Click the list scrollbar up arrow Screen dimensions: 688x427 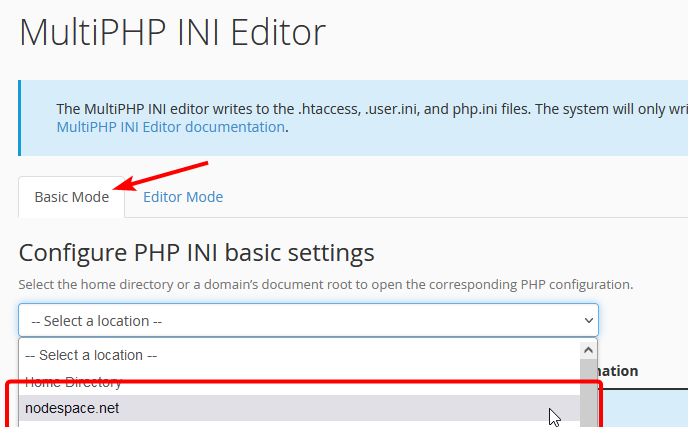tap(588, 350)
